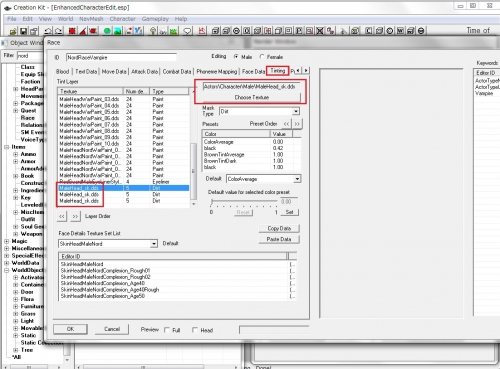
Task: Click the redo arrow toolbar icon
Action: tap(59, 31)
